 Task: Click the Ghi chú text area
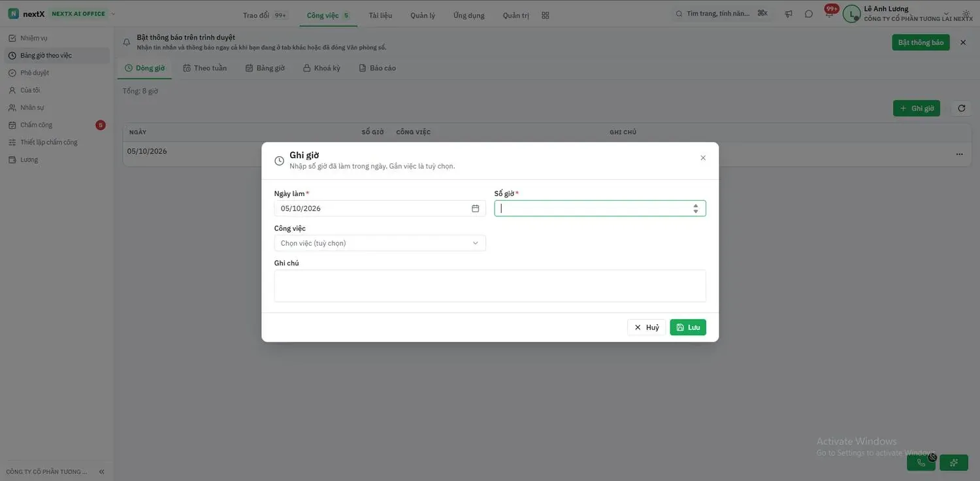pyautogui.click(x=490, y=286)
